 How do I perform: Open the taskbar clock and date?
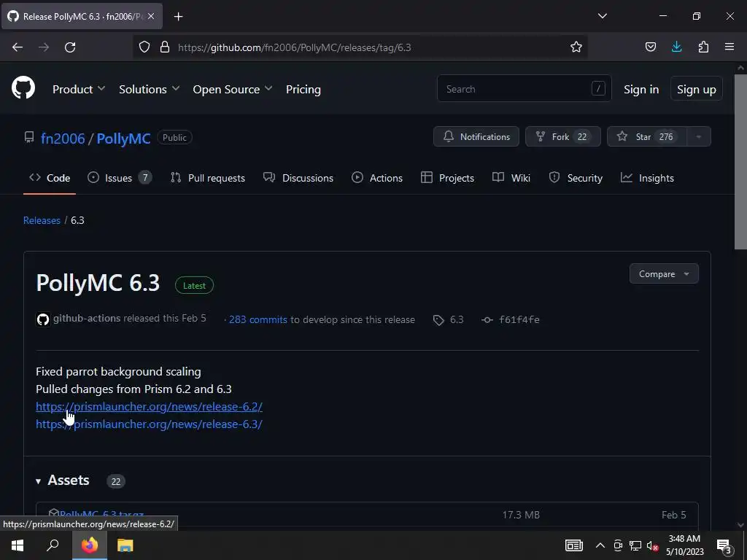[684, 545]
